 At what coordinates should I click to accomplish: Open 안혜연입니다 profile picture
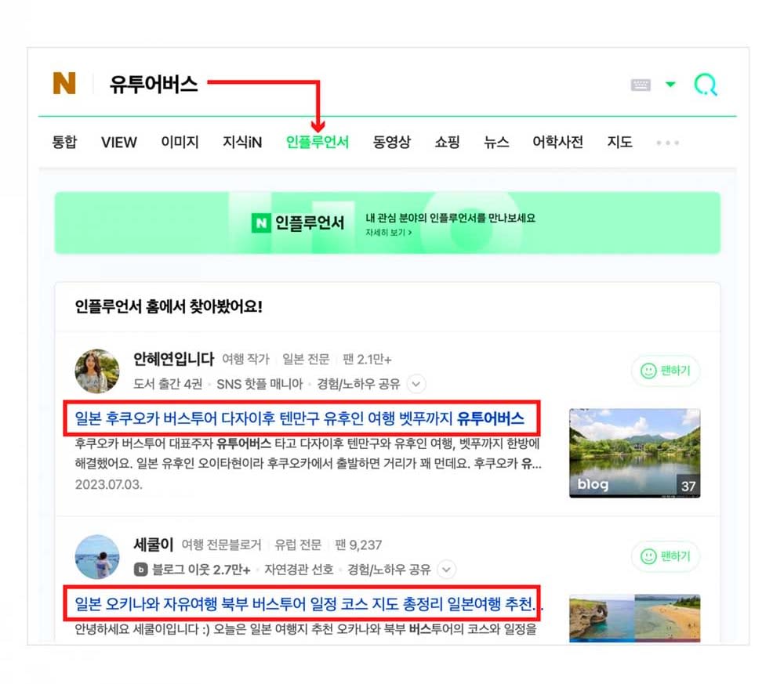click(97, 371)
